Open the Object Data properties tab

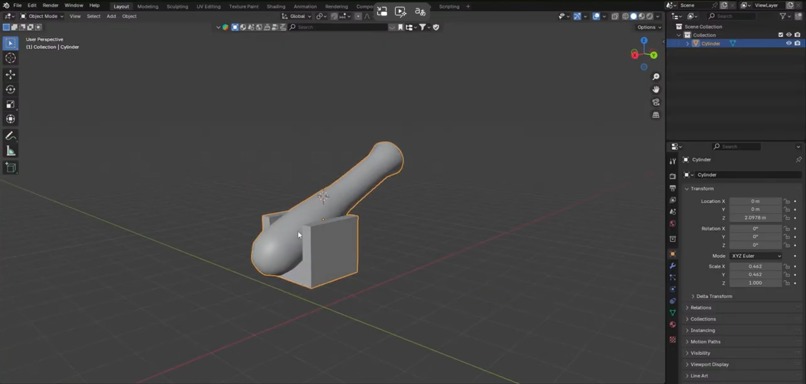point(672,313)
